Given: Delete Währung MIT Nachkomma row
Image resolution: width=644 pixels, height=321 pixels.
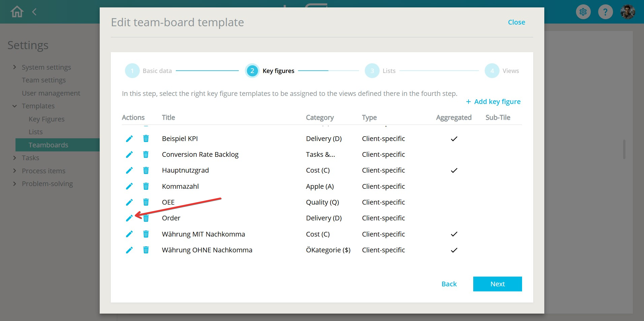Looking at the screenshot, I should point(146,234).
